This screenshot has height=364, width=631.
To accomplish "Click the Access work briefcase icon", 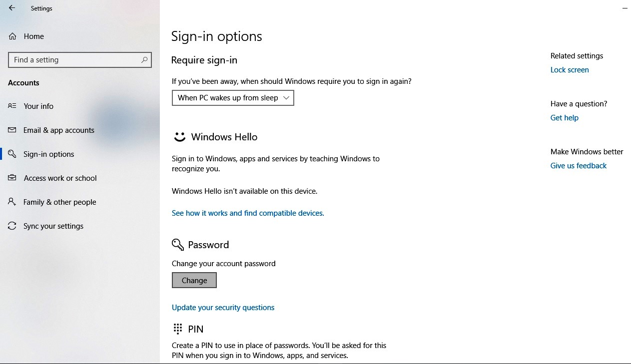I will point(12,178).
